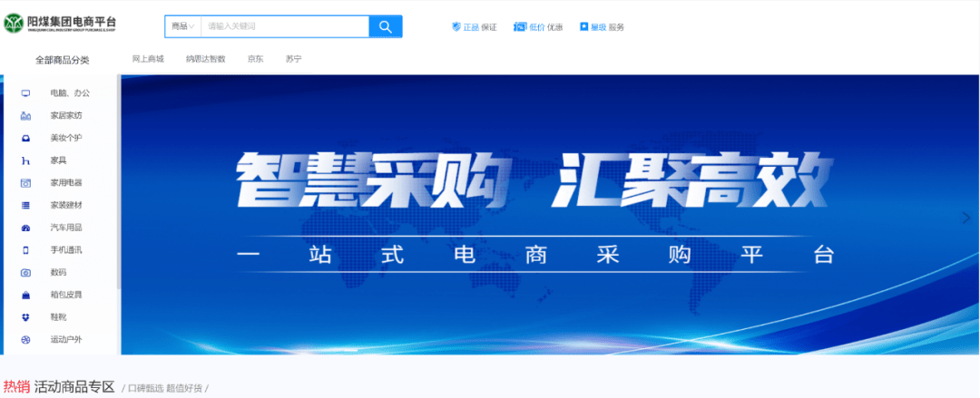The height and width of the screenshot is (398, 980).
Task: Click the magnifier search button
Action: [x=386, y=26]
